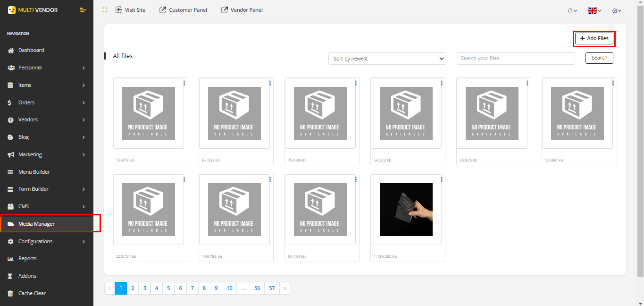
Task: Open Media Manager in the sidebar
Action: point(36,224)
